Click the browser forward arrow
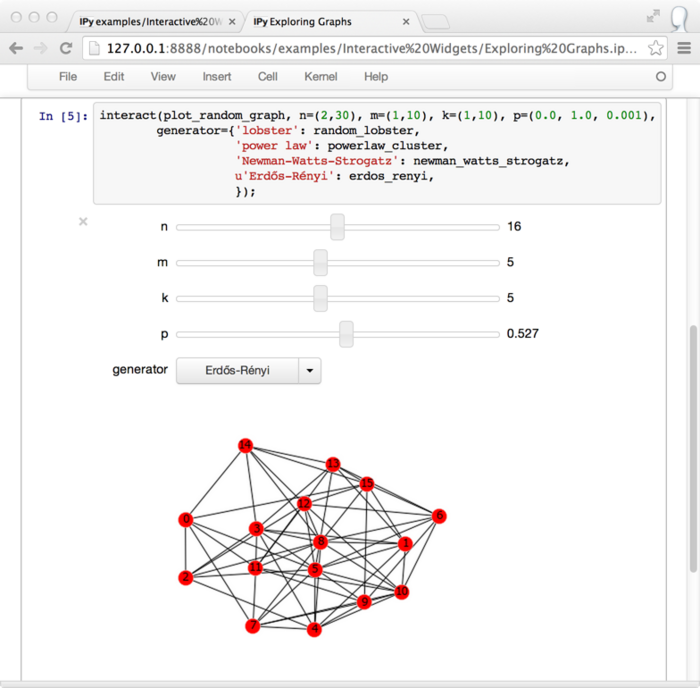The width and height of the screenshot is (700, 688). pos(41,48)
